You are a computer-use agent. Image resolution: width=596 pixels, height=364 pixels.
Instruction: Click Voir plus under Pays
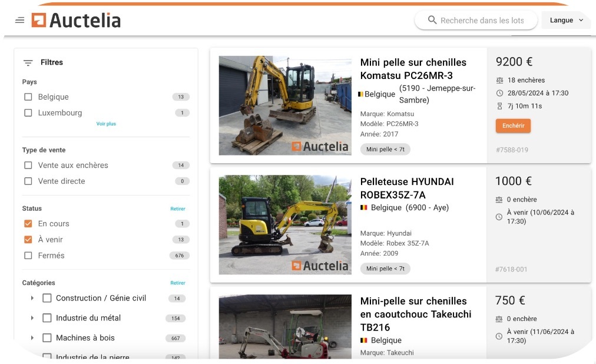106,124
